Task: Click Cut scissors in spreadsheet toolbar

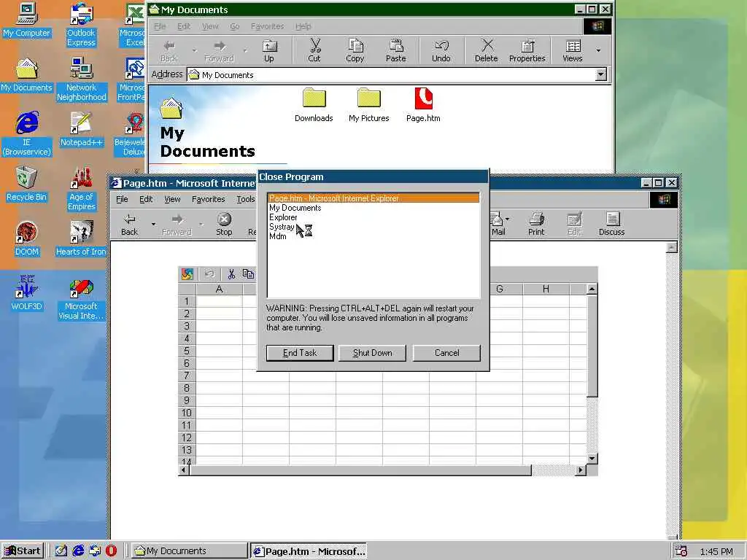Action: coord(231,274)
